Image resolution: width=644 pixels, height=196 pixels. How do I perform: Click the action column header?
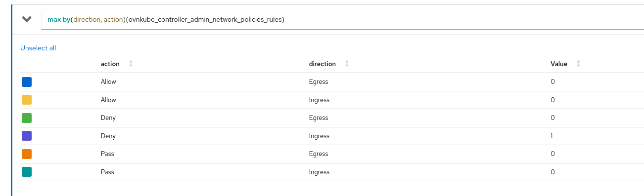tap(110, 64)
